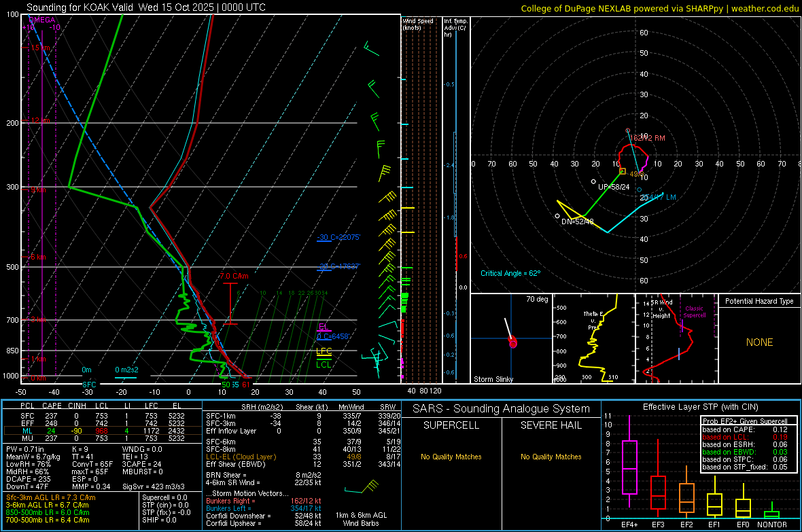Click the 12 km height marker
Viewport: 802px width, 532px height.
(x=40, y=120)
